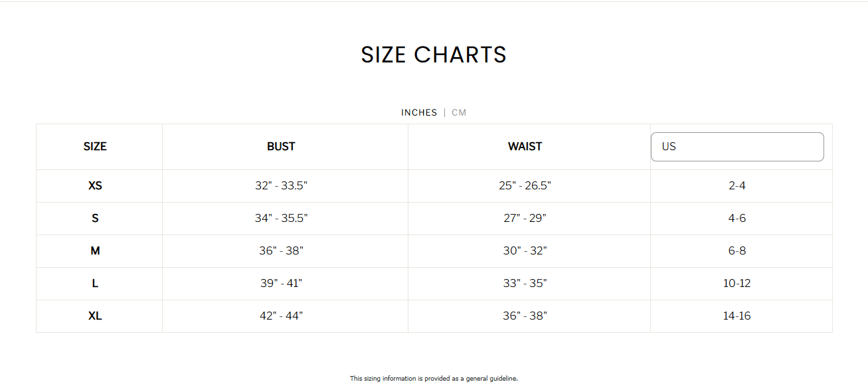This screenshot has height=386, width=868.
Task: Click the BUST column header
Action: [282, 146]
